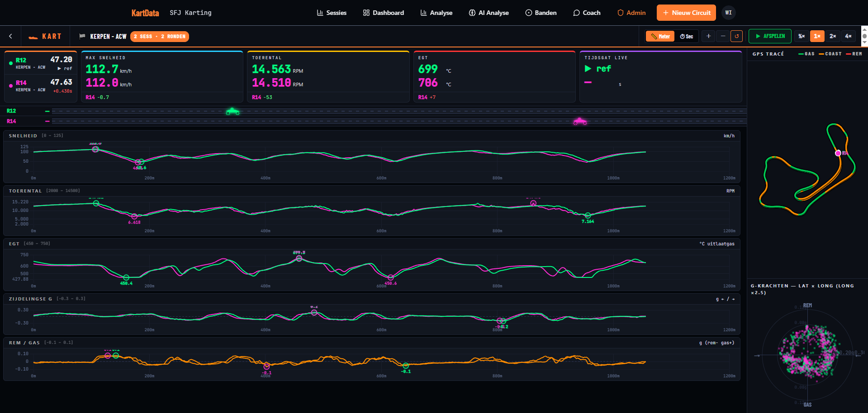Image resolution: width=868 pixels, height=413 pixels.
Task: Click the GAS legend entry in GPS Tracé
Action: [x=806, y=54]
